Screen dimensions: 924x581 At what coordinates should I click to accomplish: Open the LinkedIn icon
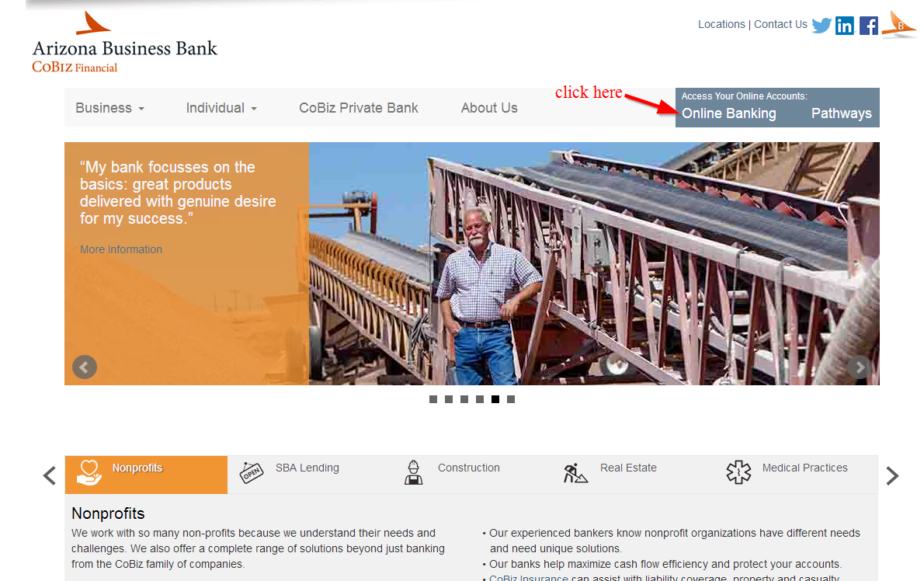845,26
